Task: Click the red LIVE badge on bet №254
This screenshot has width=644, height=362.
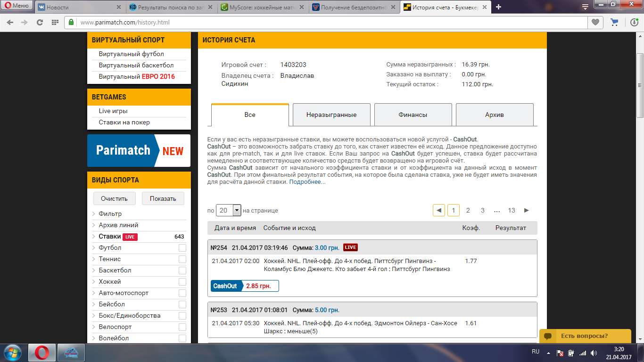Action: (x=350, y=247)
